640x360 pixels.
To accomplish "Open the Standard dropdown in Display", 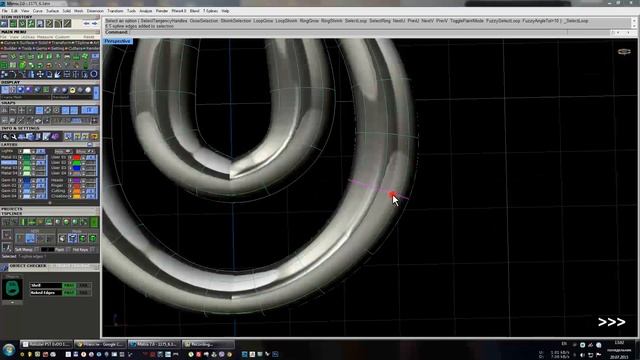I will [72, 97].
